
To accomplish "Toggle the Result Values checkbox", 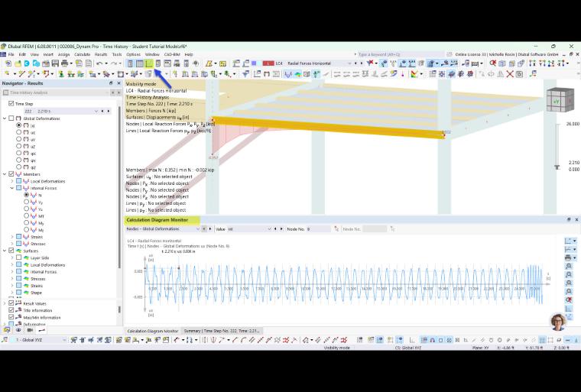I will (x=11, y=303).
